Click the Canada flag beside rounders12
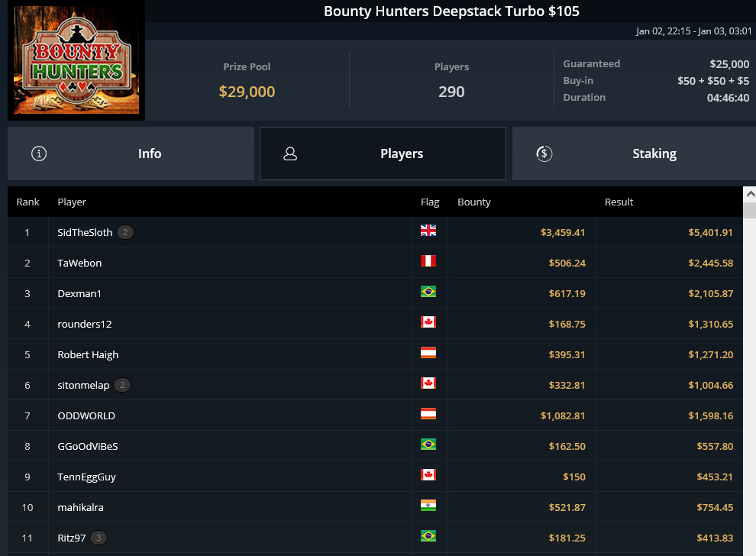 428,322
